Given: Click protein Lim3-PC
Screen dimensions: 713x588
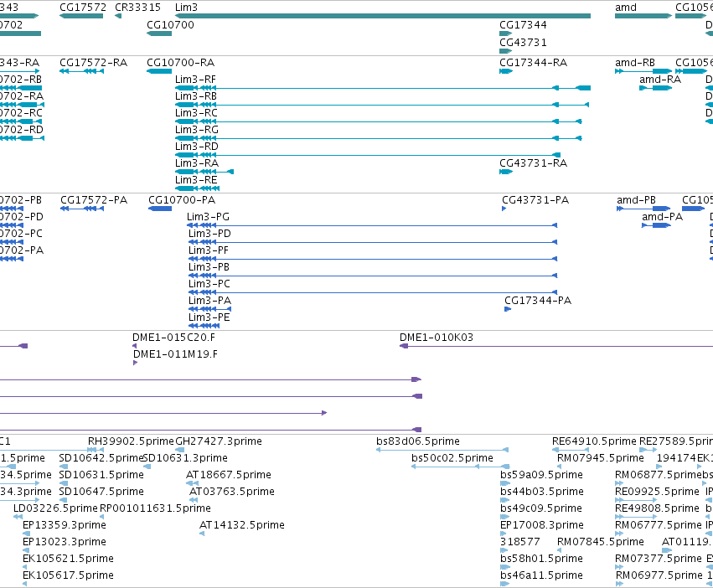Looking at the screenshot, I should click(x=209, y=284).
